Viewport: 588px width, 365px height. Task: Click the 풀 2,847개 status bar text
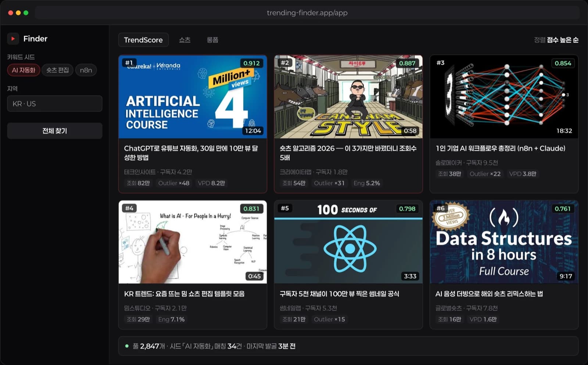(x=149, y=346)
